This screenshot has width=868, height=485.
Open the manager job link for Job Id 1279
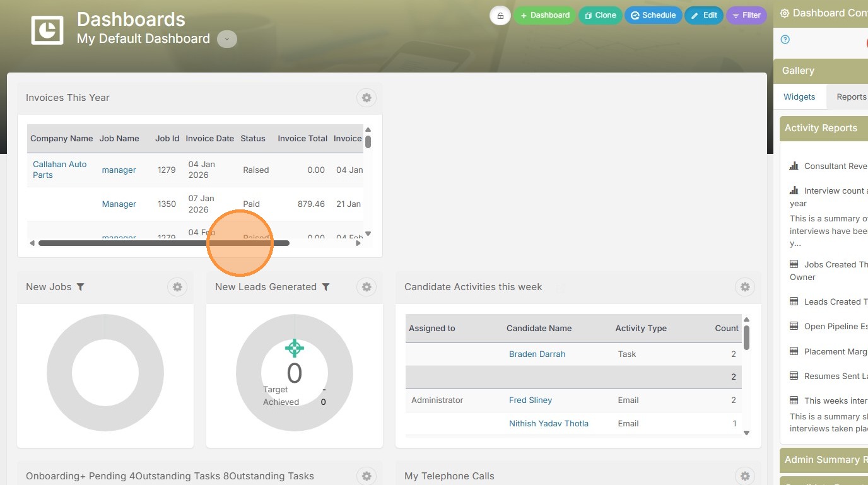click(x=119, y=170)
